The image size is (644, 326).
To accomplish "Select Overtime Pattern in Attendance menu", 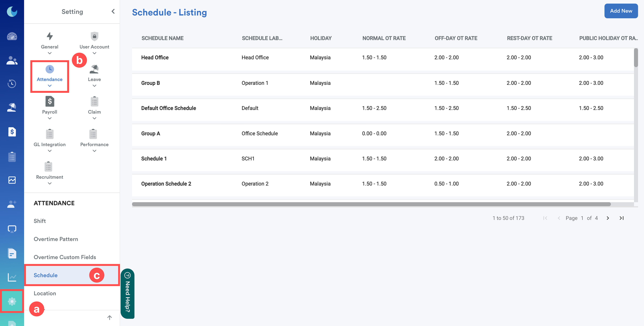I will [56, 239].
